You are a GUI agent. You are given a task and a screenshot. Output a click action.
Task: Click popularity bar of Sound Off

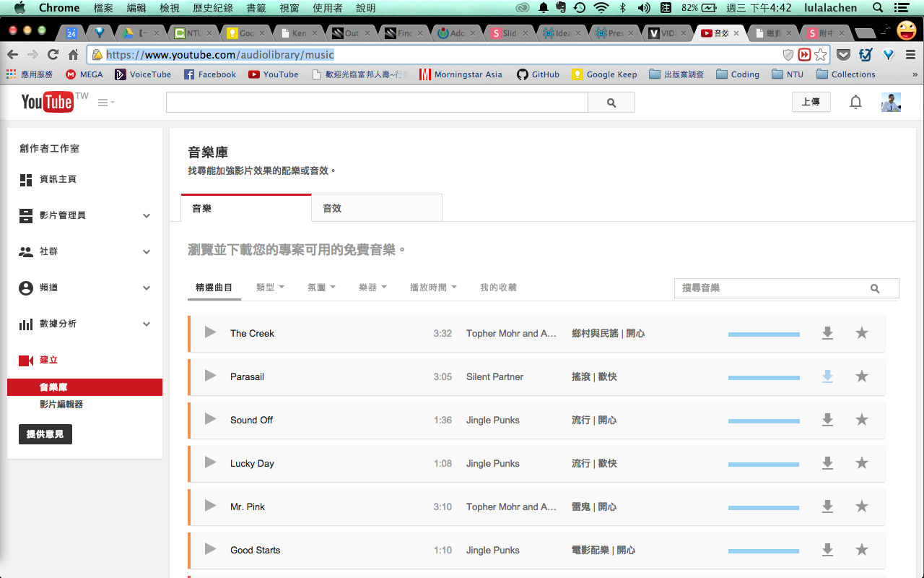coord(764,421)
